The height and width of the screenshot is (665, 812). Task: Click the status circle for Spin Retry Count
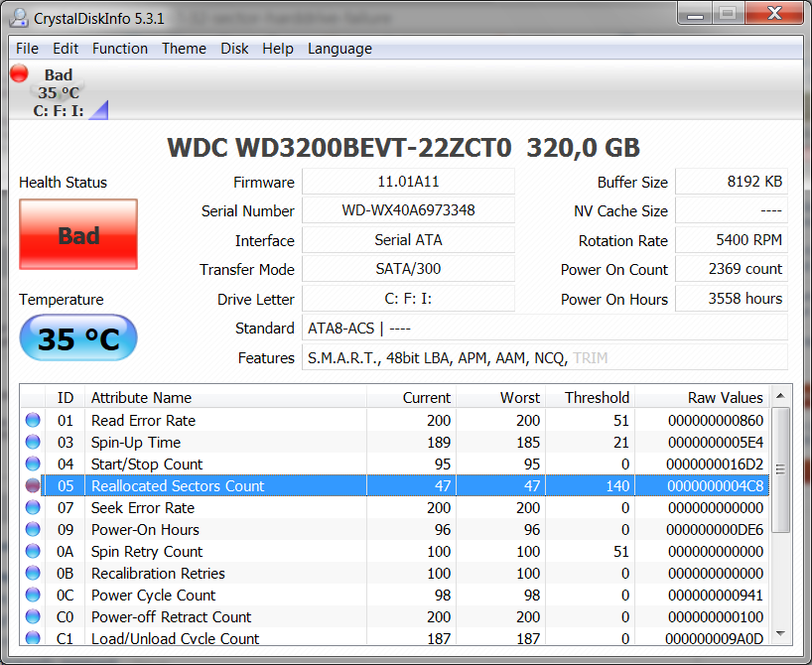[33, 551]
